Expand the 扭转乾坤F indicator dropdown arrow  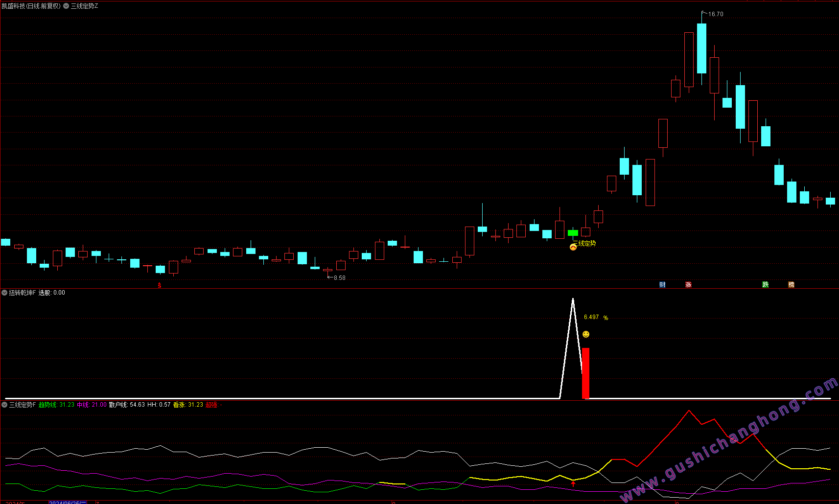(4, 293)
